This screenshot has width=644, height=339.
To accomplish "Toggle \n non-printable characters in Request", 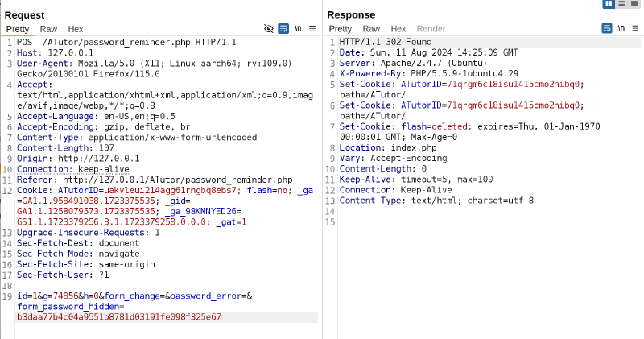I will (298, 29).
